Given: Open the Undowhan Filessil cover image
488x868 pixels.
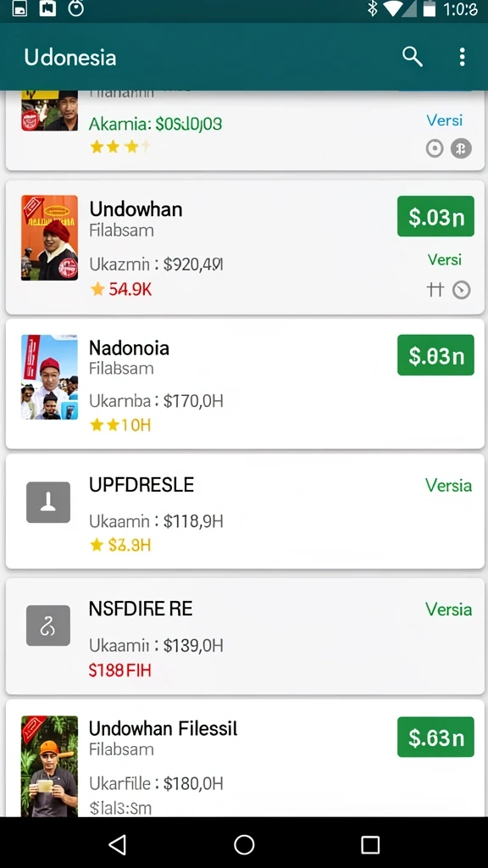Looking at the screenshot, I should [49, 766].
